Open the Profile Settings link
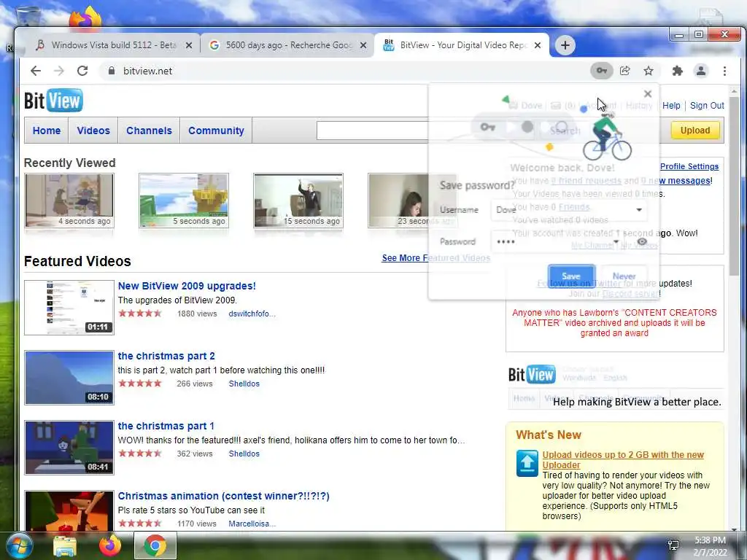The image size is (747, 560). [x=689, y=166]
